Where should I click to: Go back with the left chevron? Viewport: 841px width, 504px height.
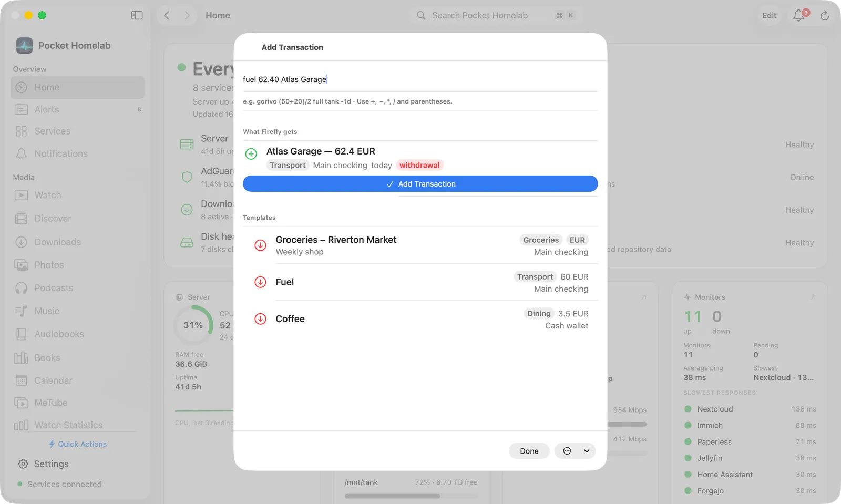167,15
